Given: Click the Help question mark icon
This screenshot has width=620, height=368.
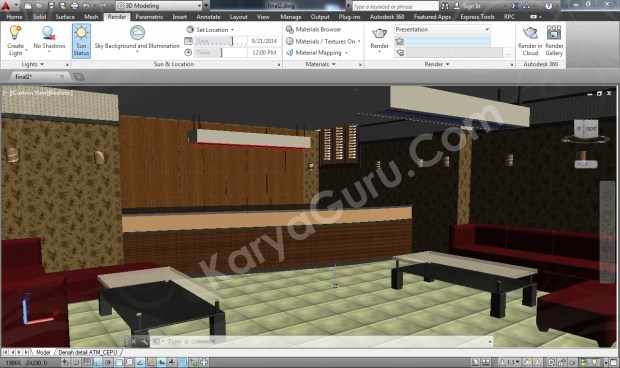Looking at the screenshot, I should coord(548,6).
